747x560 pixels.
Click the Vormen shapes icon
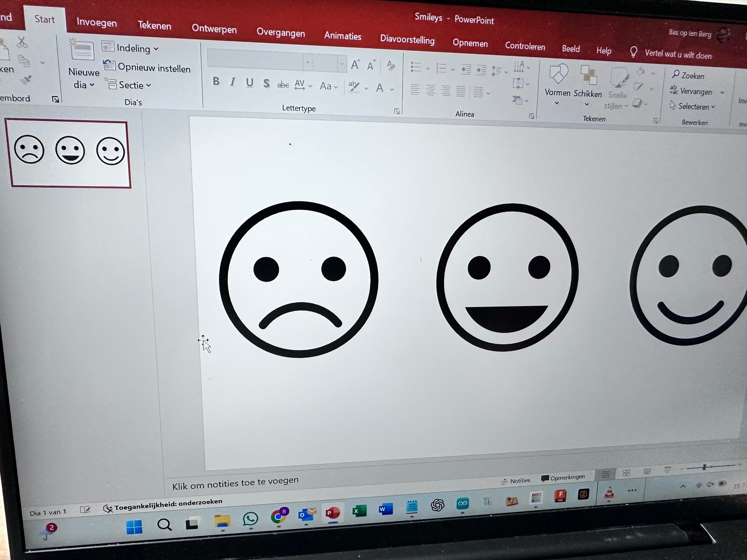pyautogui.click(x=558, y=74)
